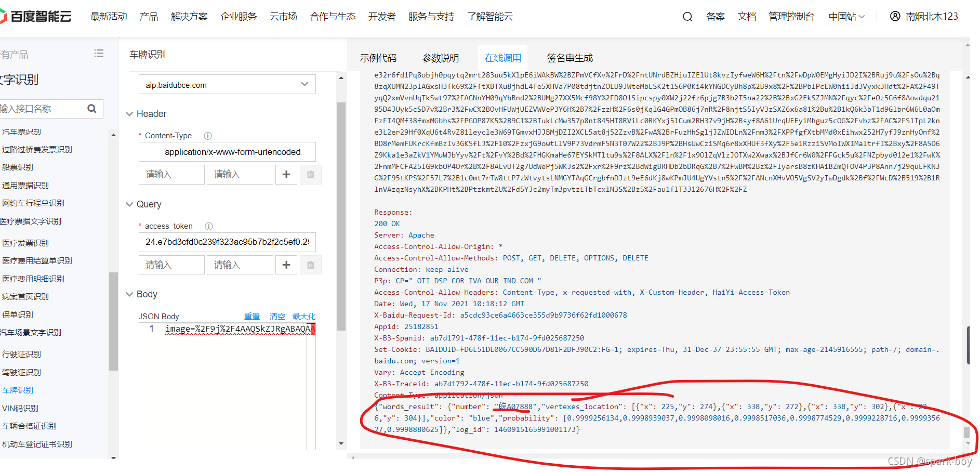Open the 最新活动 menu
Screen dimensions: 980x472
pos(109,17)
